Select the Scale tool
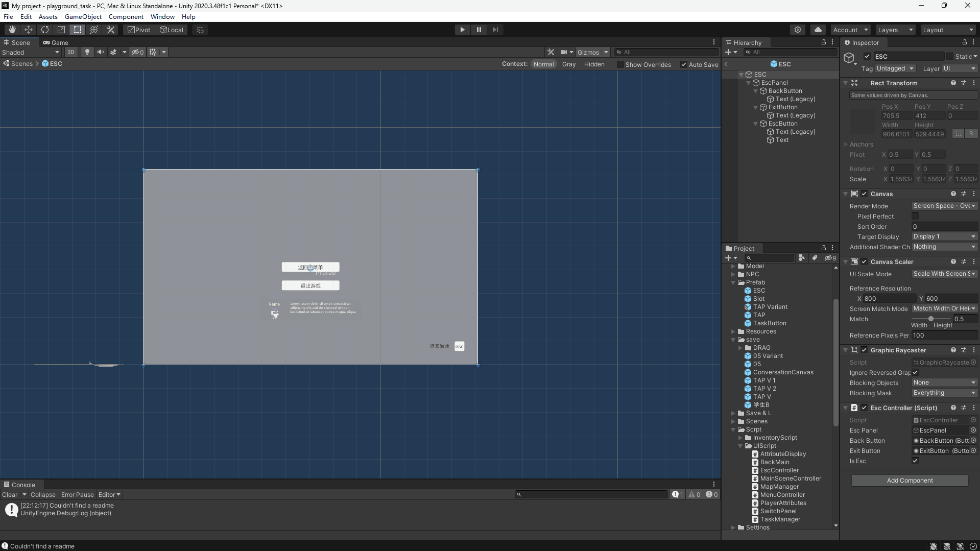The image size is (980, 551). [x=61, y=30]
